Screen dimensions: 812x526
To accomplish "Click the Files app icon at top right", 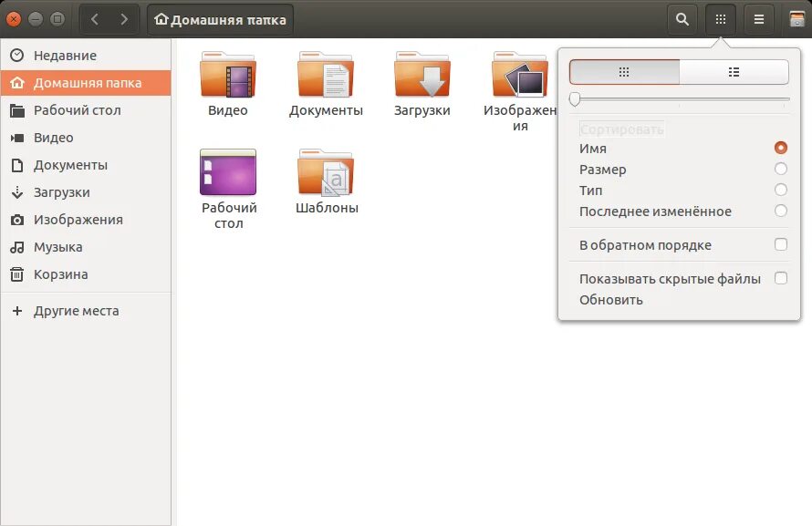I will (x=797, y=20).
